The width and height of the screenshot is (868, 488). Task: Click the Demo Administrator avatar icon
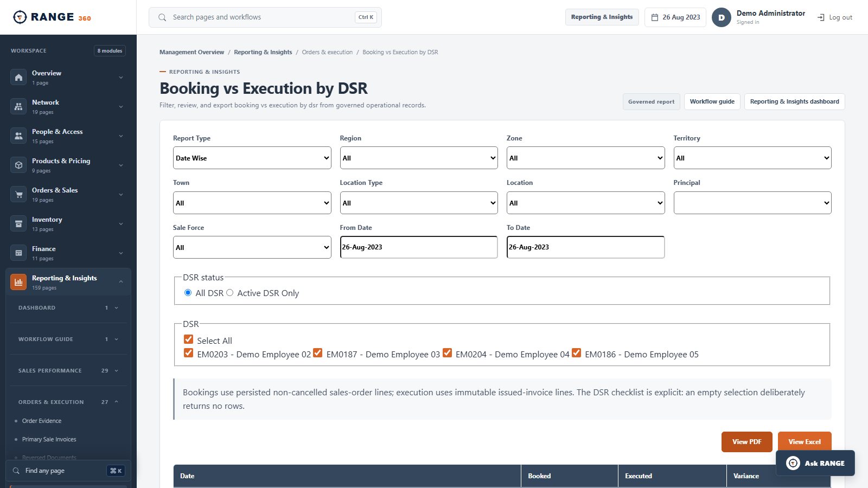click(722, 17)
